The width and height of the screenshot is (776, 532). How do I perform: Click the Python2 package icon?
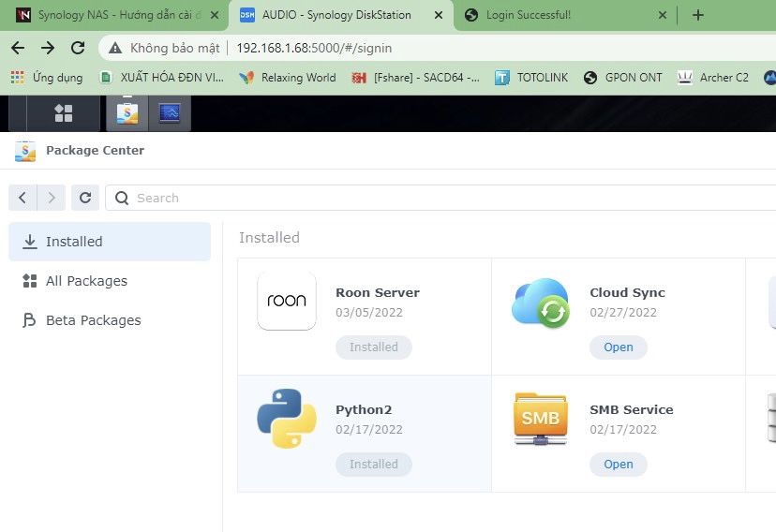pos(287,419)
